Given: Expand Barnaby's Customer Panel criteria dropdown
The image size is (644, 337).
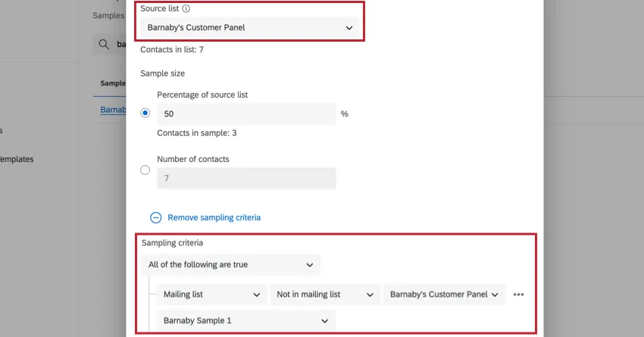Looking at the screenshot, I should point(444,295).
